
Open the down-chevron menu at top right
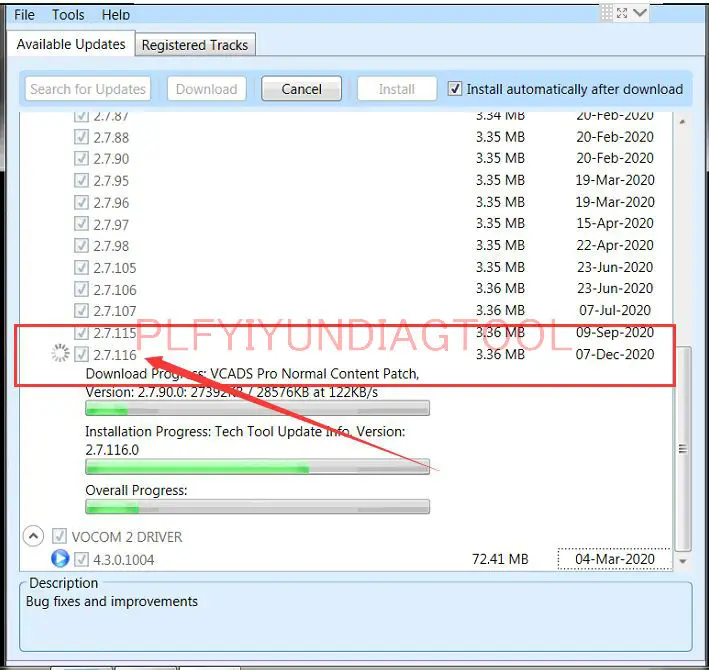point(640,13)
